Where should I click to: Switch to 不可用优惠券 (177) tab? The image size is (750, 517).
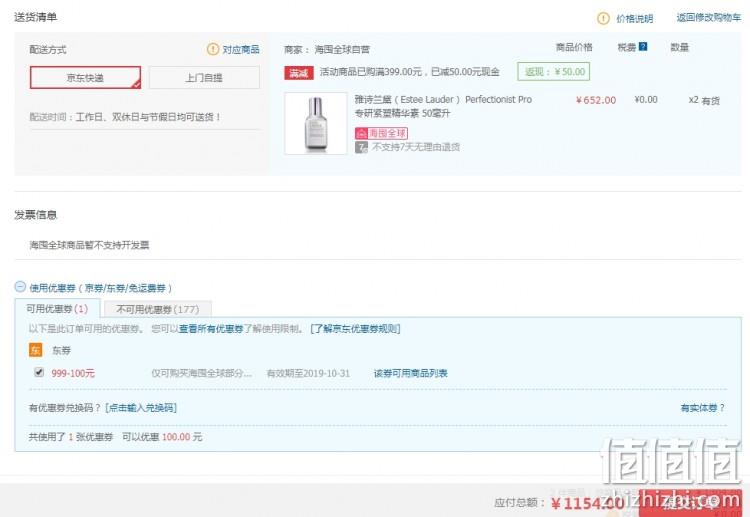click(x=157, y=309)
